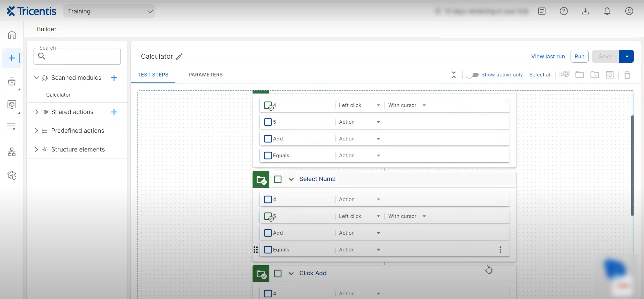The height and width of the screenshot is (299, 644).
Task: Click the Builder plus icon in sidebar
Action: tap(12, 58)
